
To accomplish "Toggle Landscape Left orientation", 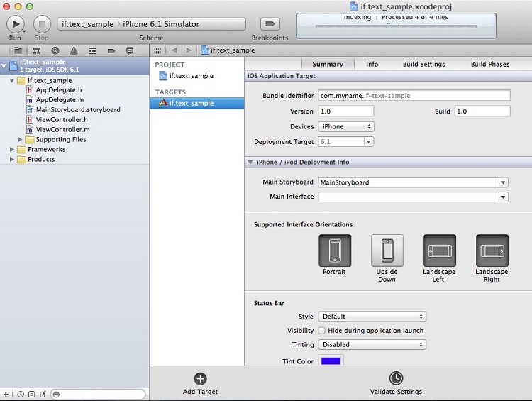I will [440, 251].
